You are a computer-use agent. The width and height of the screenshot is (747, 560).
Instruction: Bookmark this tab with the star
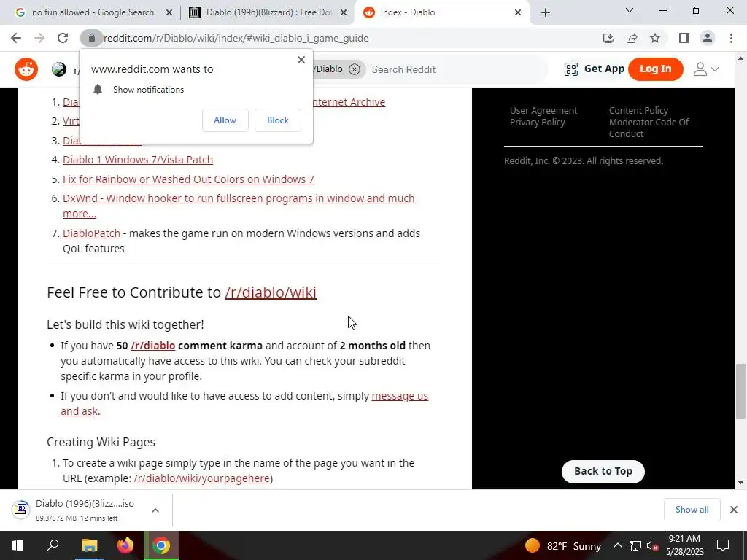[655, 38]
